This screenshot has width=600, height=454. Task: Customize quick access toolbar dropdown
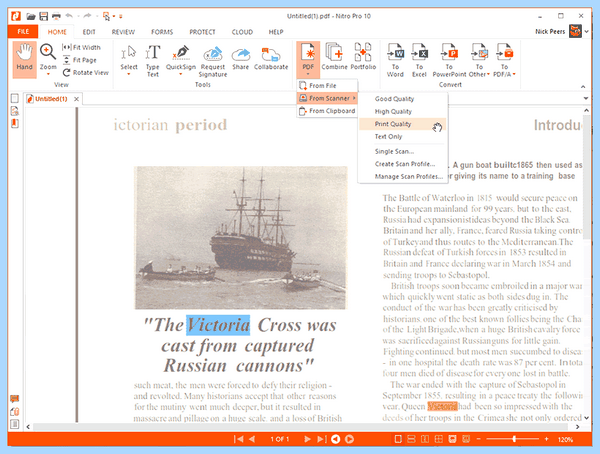tap(121, 16)
